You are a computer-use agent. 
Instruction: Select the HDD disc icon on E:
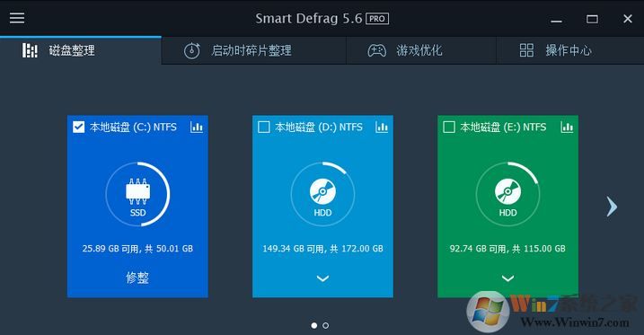508,191
